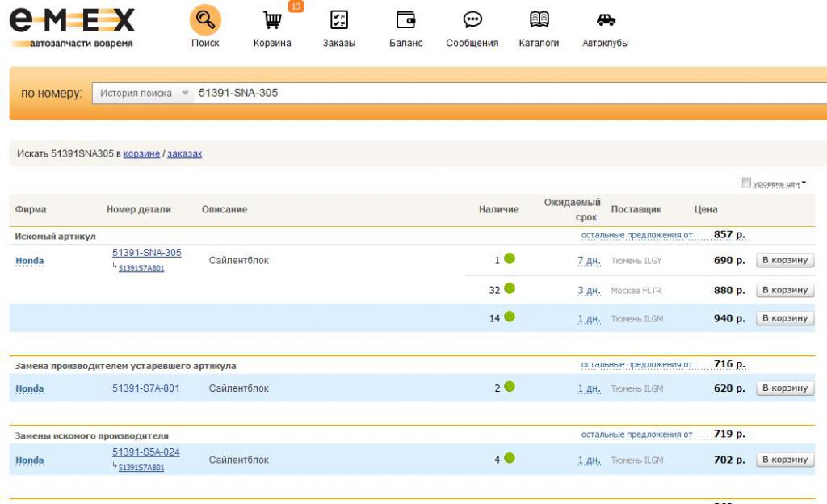
Task: Add the 880 р. offer to cart
Action: click(x=785, y=290)
